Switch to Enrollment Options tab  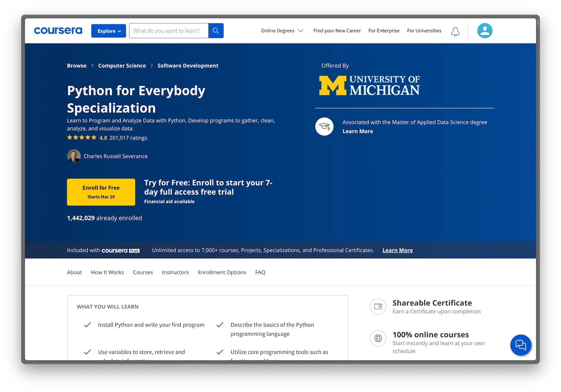tap(222, 272)
